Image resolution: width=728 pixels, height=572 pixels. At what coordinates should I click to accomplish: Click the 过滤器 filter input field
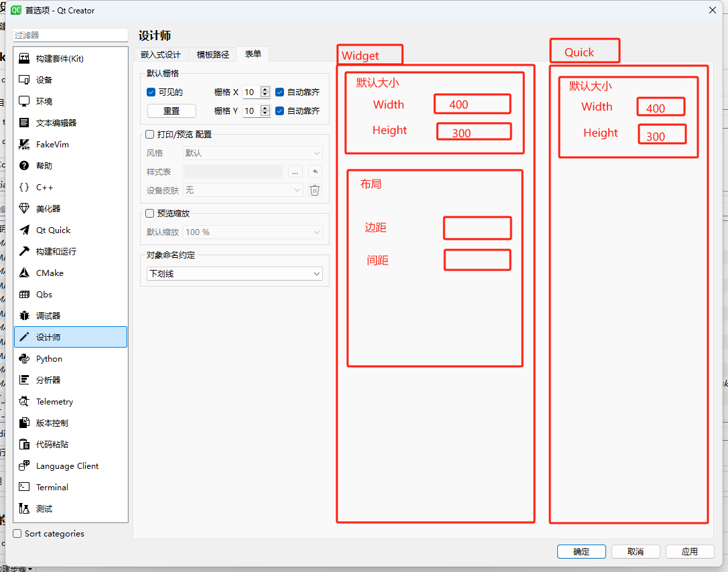pos(70,35)
